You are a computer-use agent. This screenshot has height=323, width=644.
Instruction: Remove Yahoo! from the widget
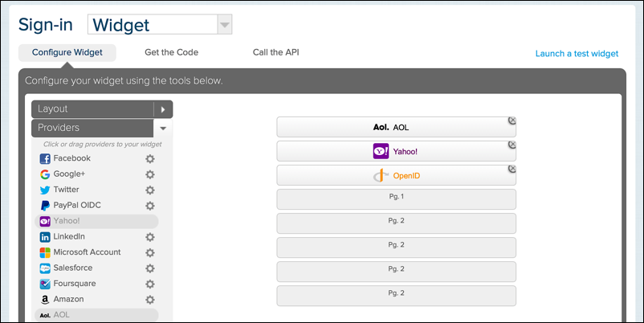512,145
